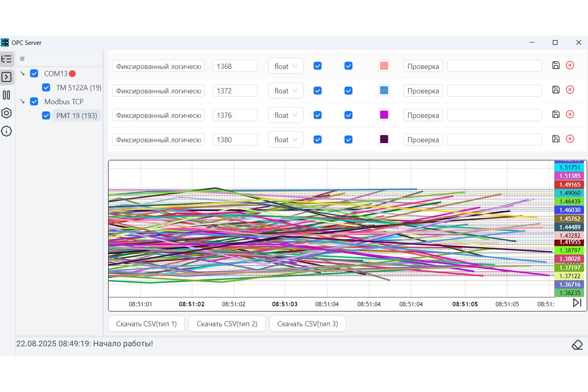Image resolution: width=588 pixels, height=392 pixels.
Task: Delete the register 1380 row
Action: tap(570, 139)
